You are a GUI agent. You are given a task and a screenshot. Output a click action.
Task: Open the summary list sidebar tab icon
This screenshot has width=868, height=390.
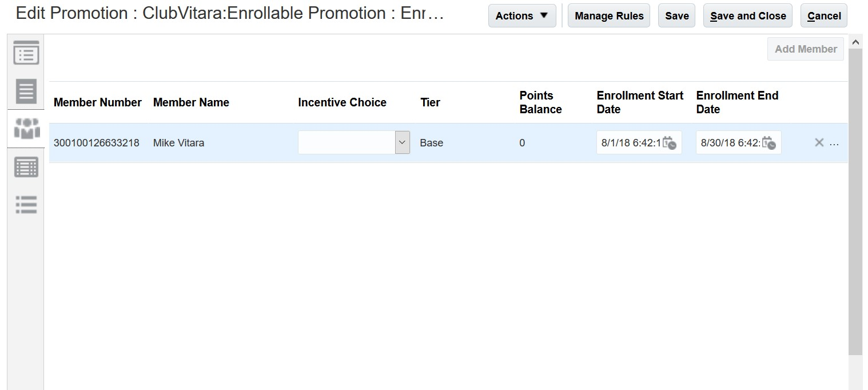pos(26,53)
